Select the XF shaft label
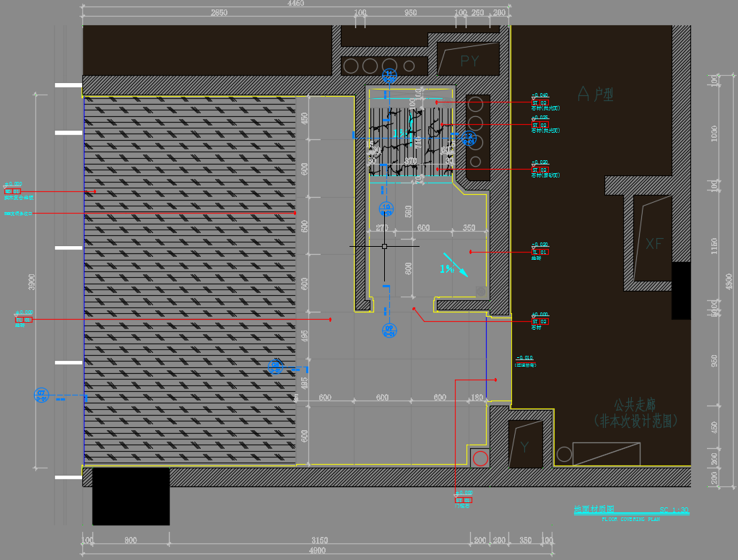The height and width of the screenshot is (560, 738). point(654,244)
